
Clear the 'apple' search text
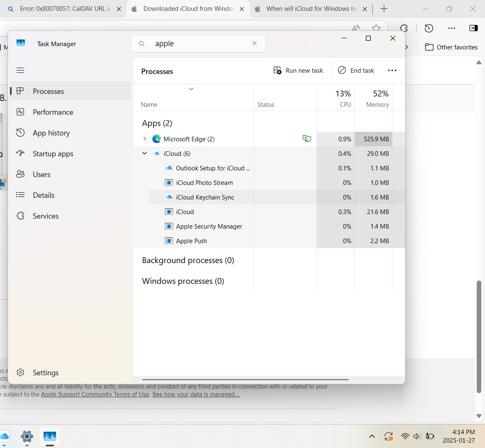[255, 43]
